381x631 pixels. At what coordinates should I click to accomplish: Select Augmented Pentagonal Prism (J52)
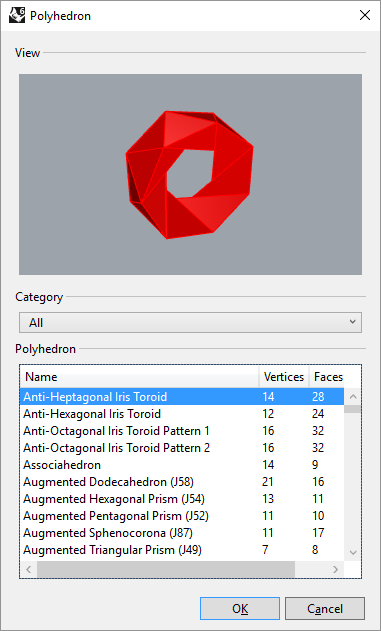pos(182,516)
